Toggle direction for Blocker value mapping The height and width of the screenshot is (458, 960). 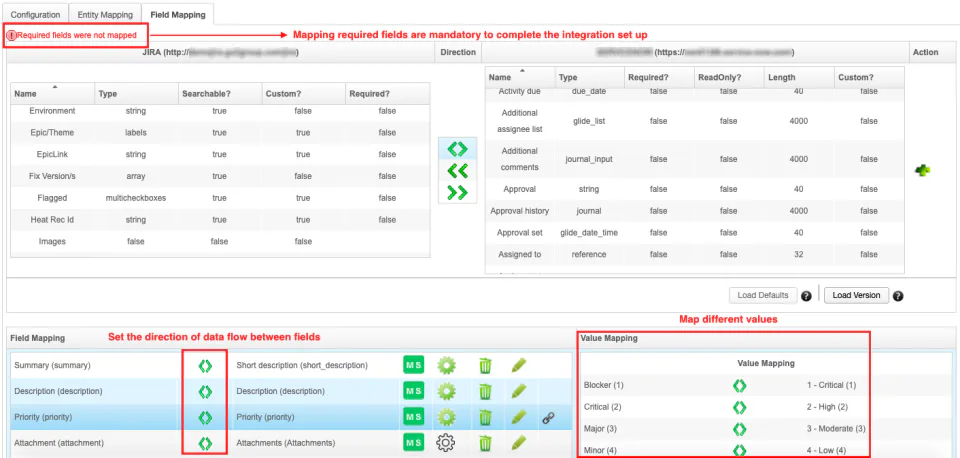point(740,386)
